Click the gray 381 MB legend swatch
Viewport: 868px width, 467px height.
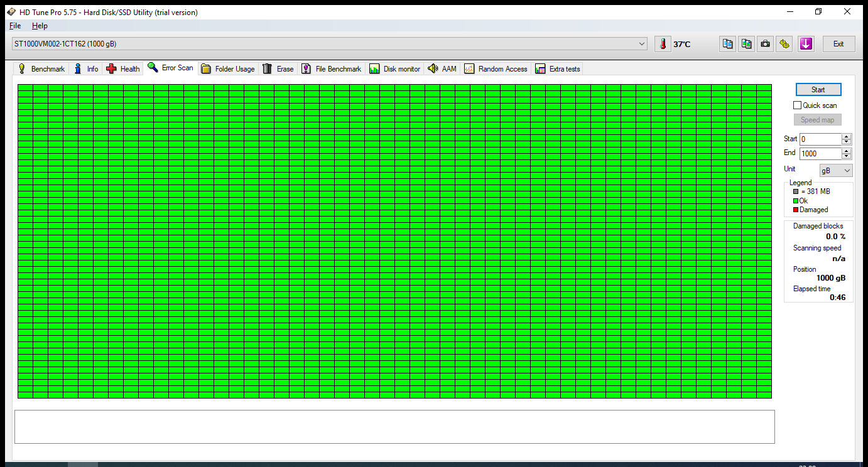796,191
